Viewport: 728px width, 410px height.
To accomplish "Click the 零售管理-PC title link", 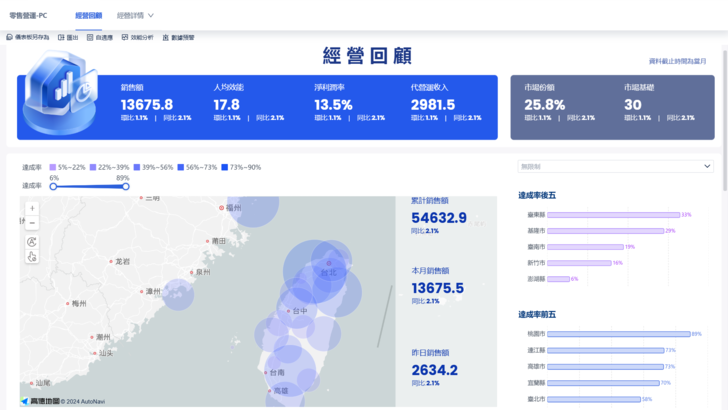I will [x=29, y=16].
